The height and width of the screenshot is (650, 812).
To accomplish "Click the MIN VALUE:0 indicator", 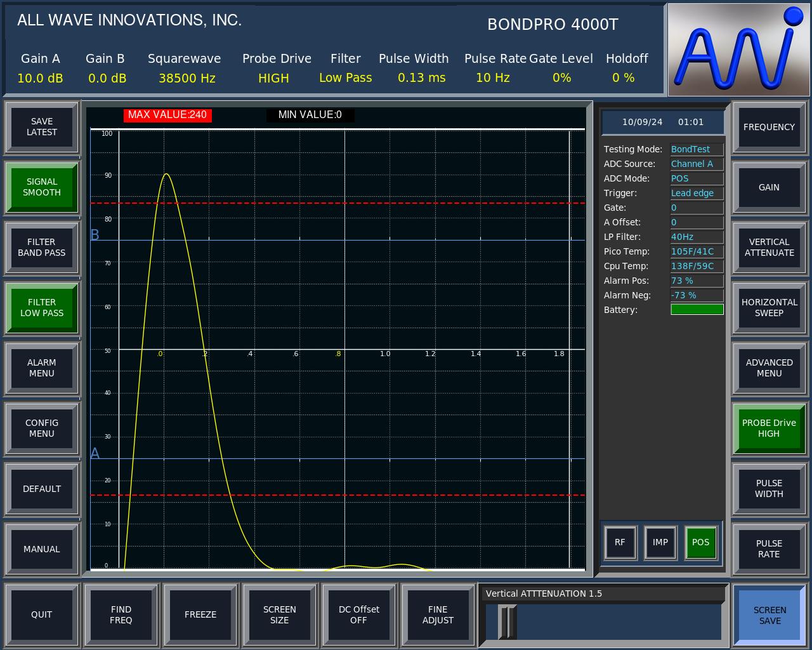I will tap(310, 115).
